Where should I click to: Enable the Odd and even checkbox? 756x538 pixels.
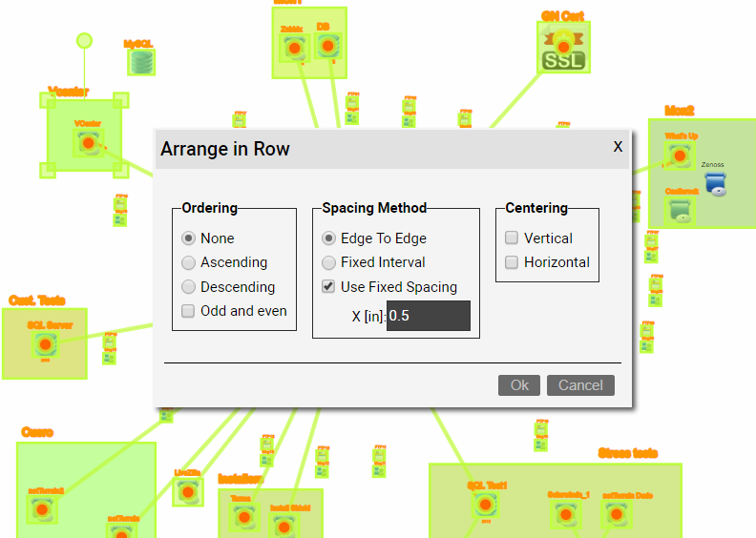tap(188, 311)
